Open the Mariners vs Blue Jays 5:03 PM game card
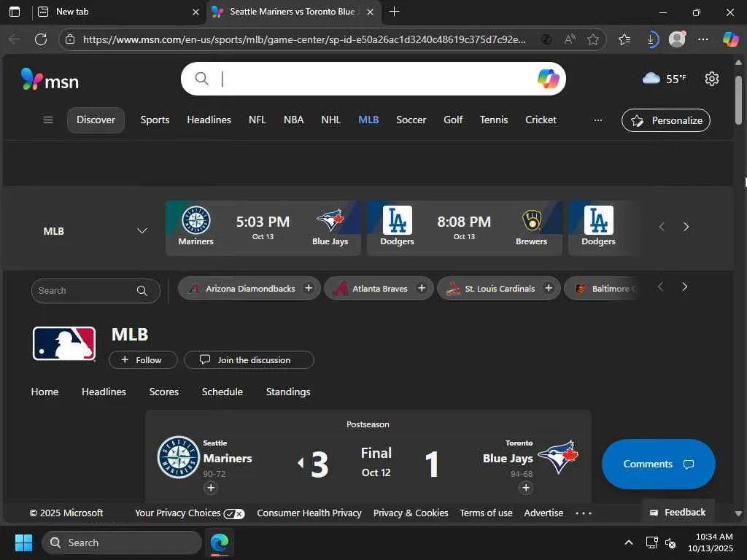 pos(263,228)
